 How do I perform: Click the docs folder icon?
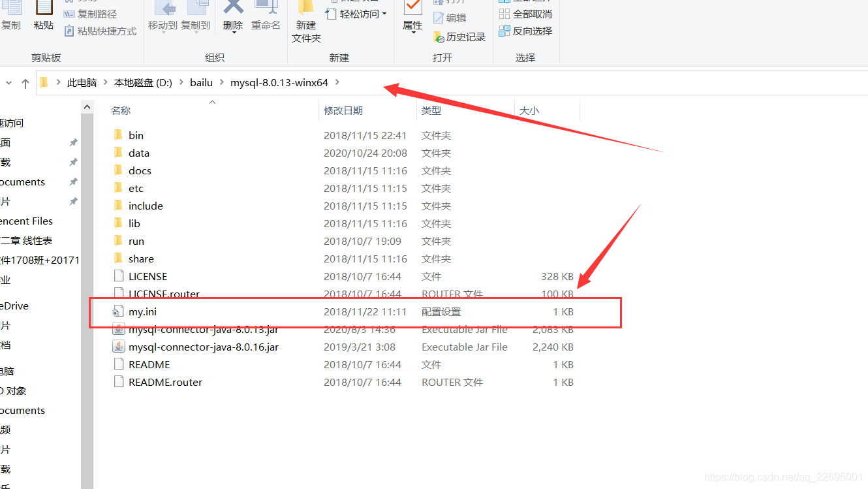[x=118, y=170]
